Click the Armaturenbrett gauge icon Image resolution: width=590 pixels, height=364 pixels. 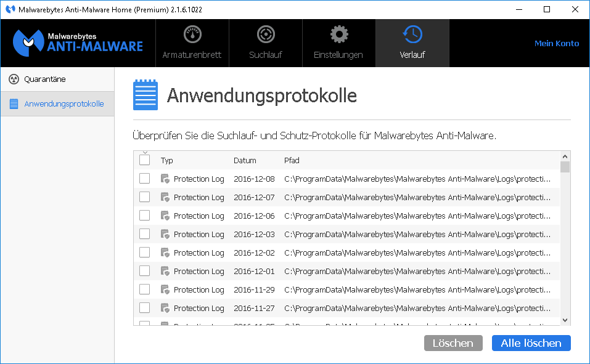[192, 34]
